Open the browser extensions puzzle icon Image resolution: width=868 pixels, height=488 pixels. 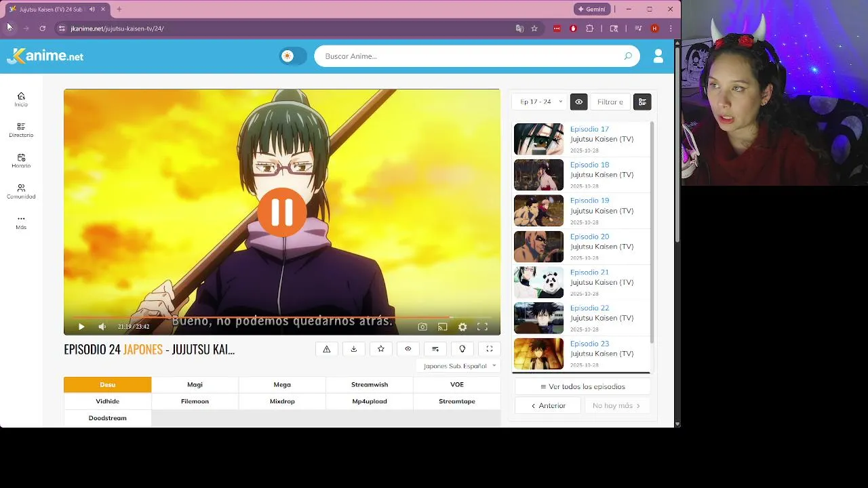click(589, 28)
